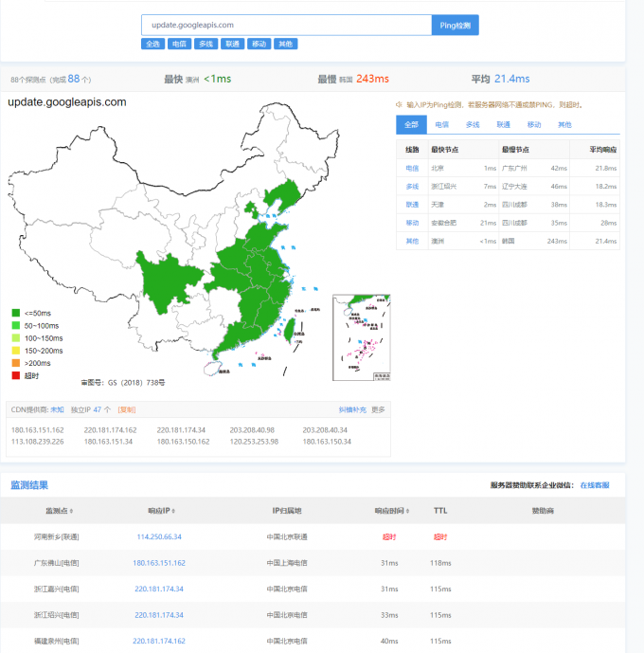Click the Ping检测 button

click(456, 25)
